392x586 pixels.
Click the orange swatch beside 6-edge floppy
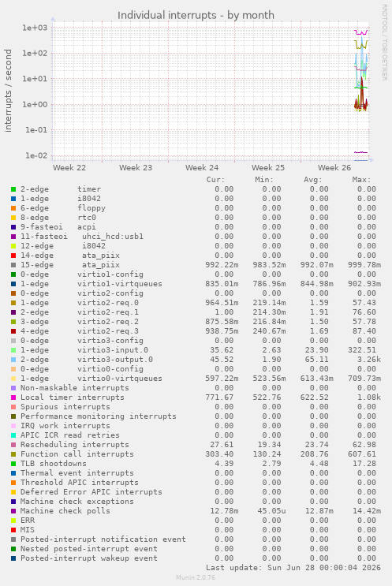[x=13, y=208]
